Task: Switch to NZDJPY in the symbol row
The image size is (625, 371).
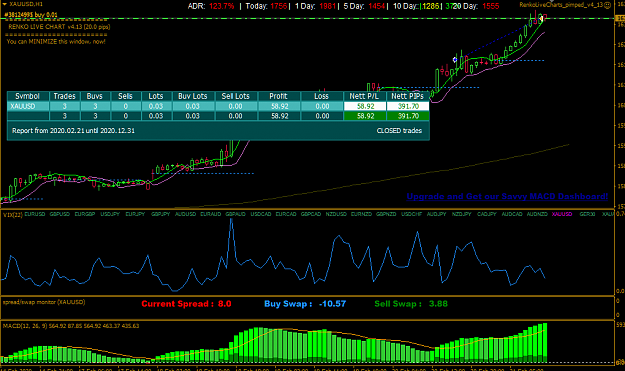Action: pyautogui.click(x=462, y=214)
